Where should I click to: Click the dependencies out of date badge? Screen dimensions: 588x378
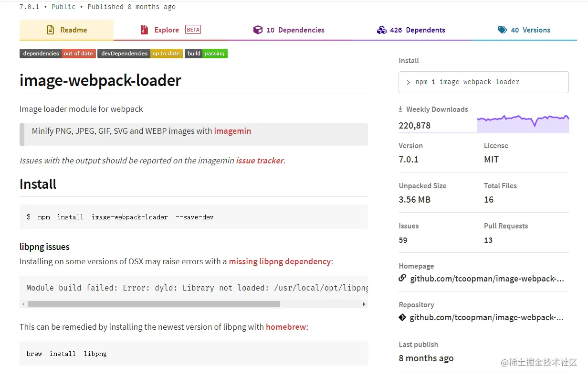pyautogui.click(x=58, y=54)
